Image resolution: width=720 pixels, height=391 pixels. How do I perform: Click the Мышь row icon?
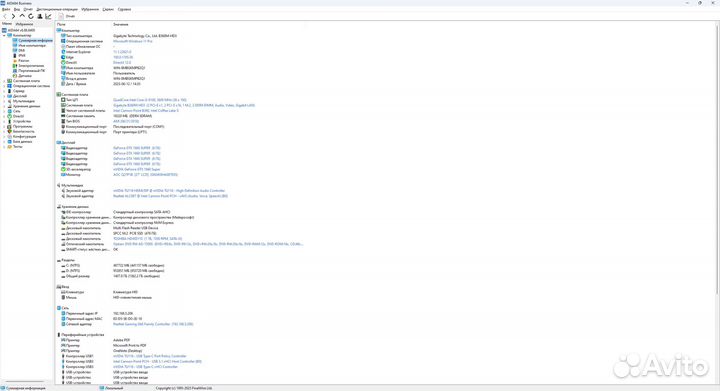click(63, 297)
